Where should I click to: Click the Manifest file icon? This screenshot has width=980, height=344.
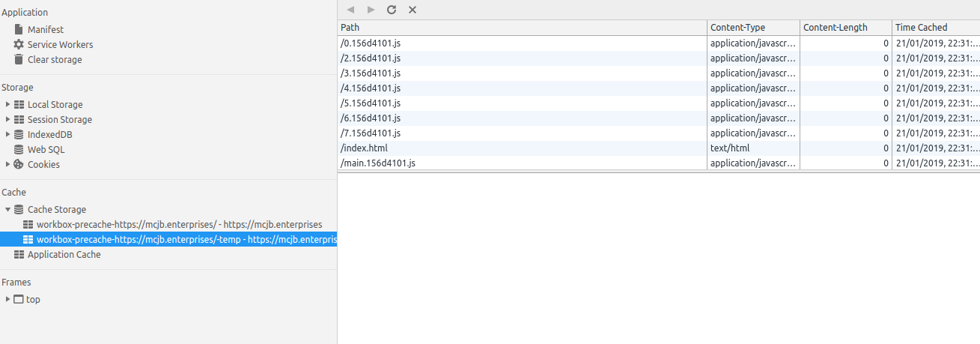coord(19,29)
